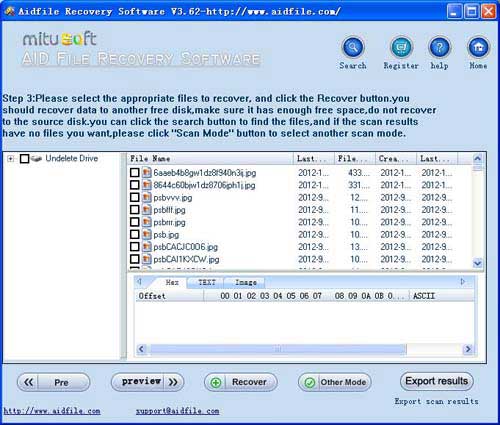Click hex view scroll left arrow
Image resolution: width=500 pixels, height=425 pixels.
pyautogui.click(x=141, y=349)
